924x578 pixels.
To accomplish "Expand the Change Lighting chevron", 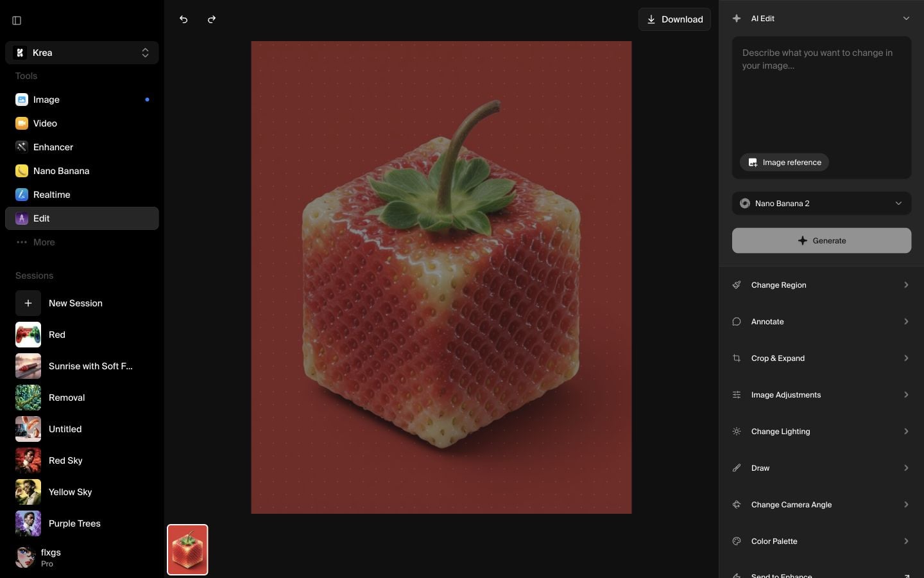I will 906,432.
